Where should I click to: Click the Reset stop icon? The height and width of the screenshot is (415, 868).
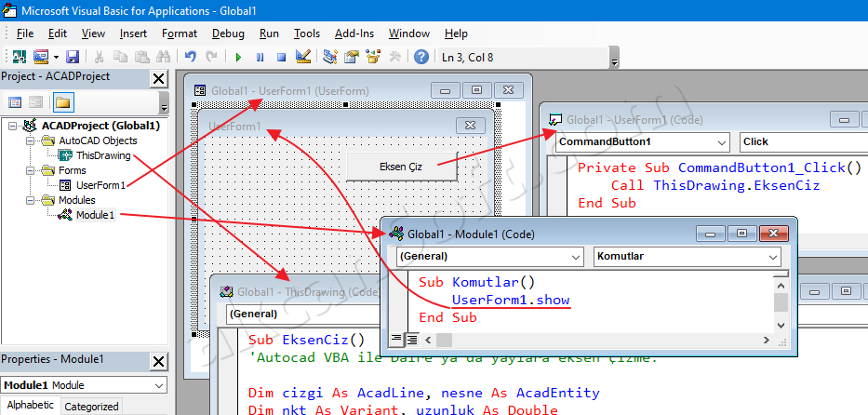281,57
